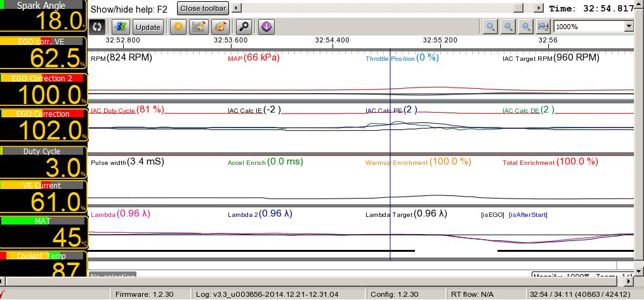
Task: Click the black magnifier search icon
Action: (x=244, y=27)
